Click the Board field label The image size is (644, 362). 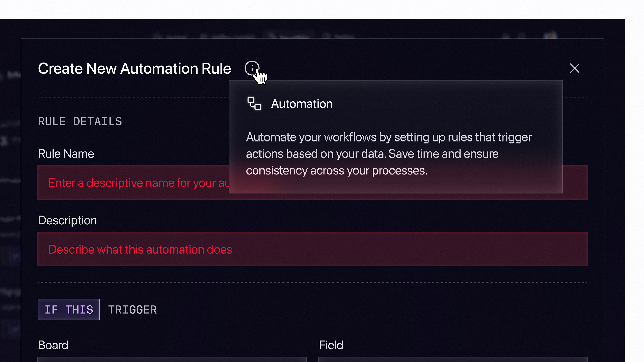53,345
